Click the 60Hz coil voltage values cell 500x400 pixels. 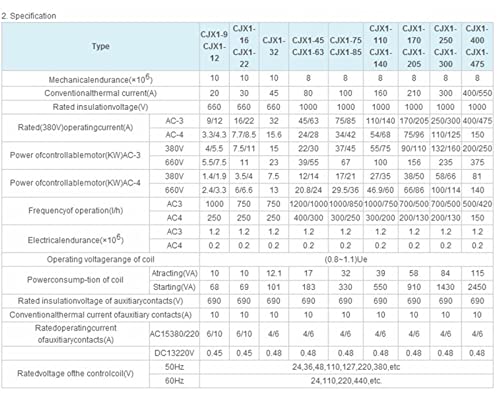346,381
